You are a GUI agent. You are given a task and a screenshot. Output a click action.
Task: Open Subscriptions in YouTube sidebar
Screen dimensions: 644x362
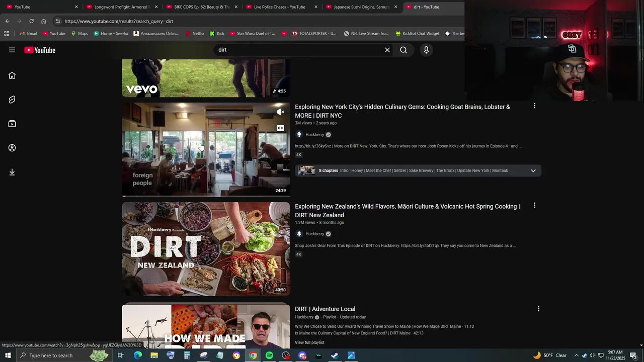(12, 124)
